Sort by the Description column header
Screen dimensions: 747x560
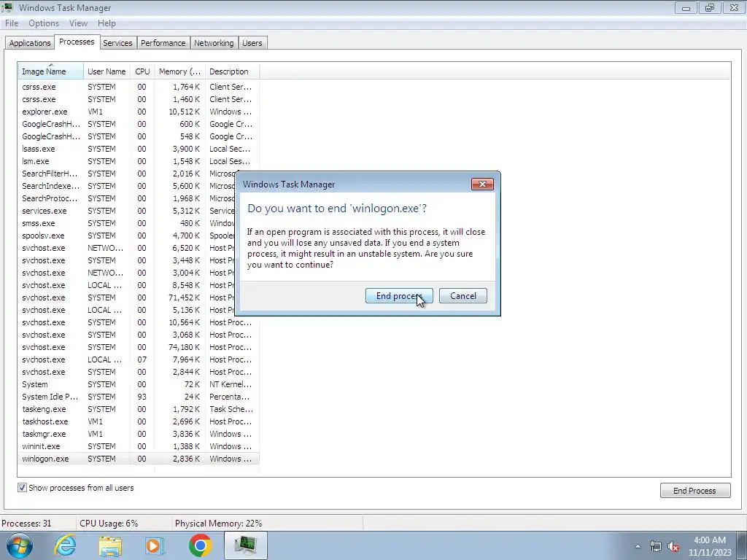232,71
